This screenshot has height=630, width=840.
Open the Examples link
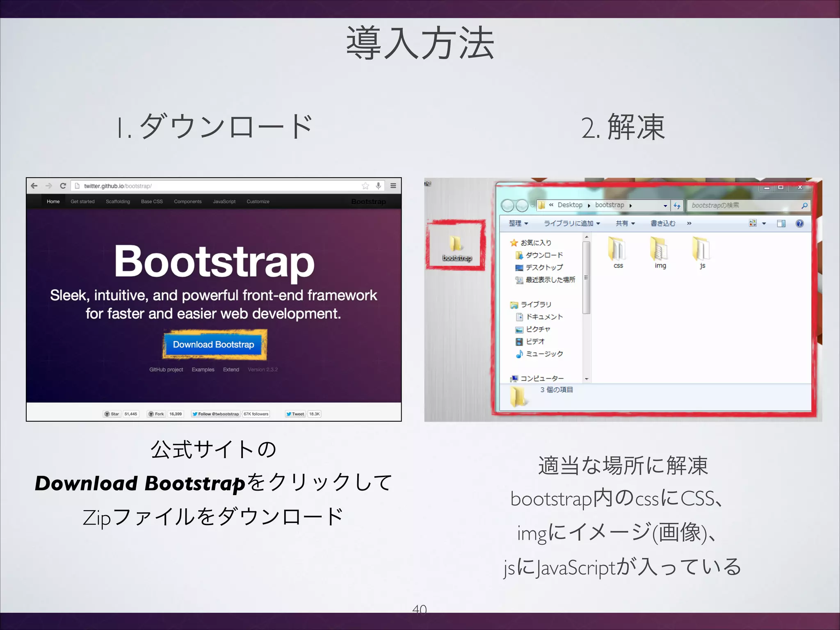[x=203, y=370]
